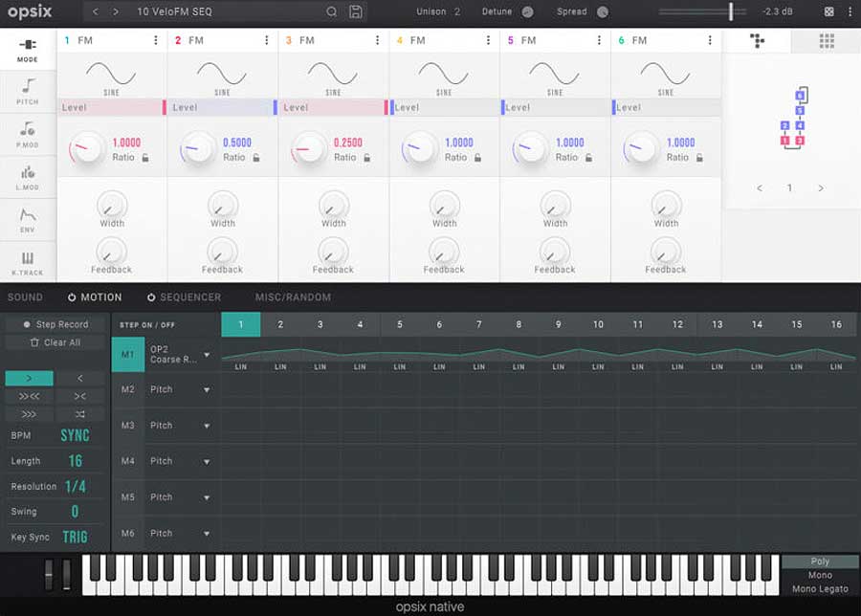Toggle the SEQUENCER power switch
This screenshot has height=616, width=861.
[x=151, y=297]
